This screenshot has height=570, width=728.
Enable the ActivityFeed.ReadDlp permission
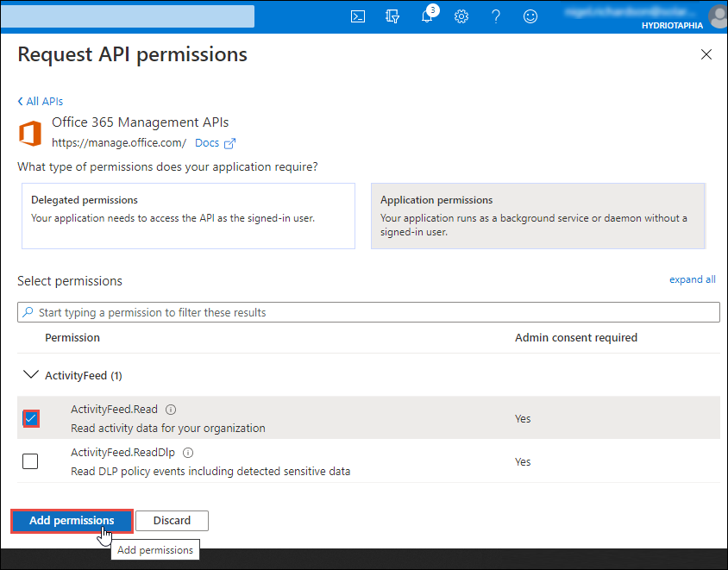[x=30, y=461]
